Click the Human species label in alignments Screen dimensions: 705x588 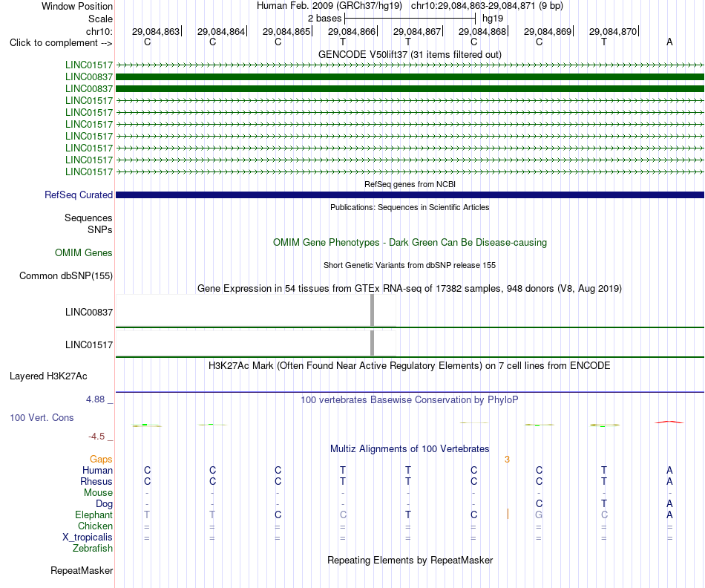(97, 471)
